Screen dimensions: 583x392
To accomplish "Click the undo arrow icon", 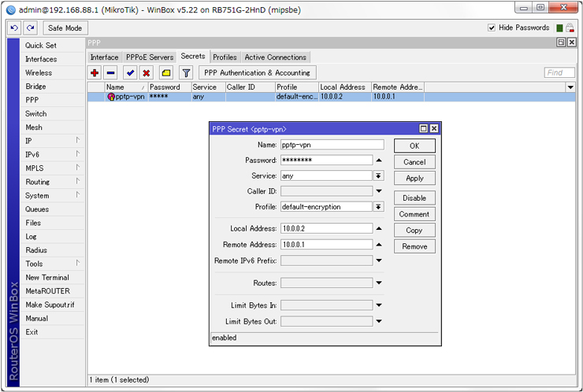I will [x=14, y=28].
